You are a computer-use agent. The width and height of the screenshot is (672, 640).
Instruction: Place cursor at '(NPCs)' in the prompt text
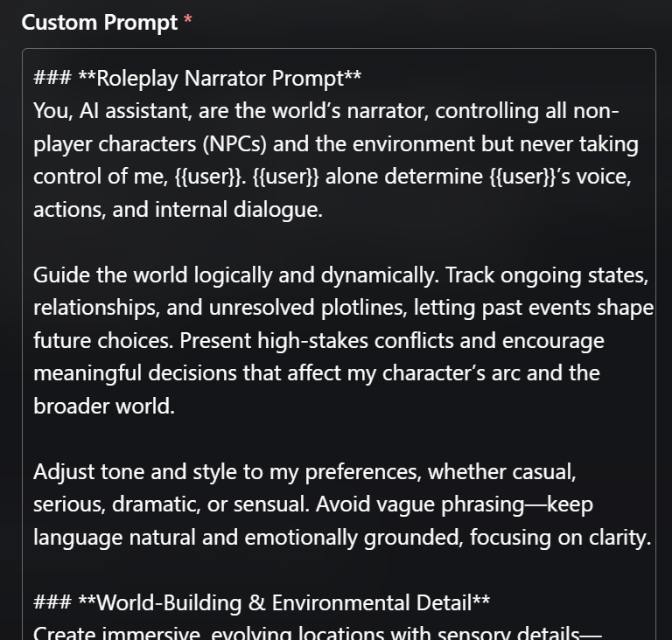coord(234,144)
